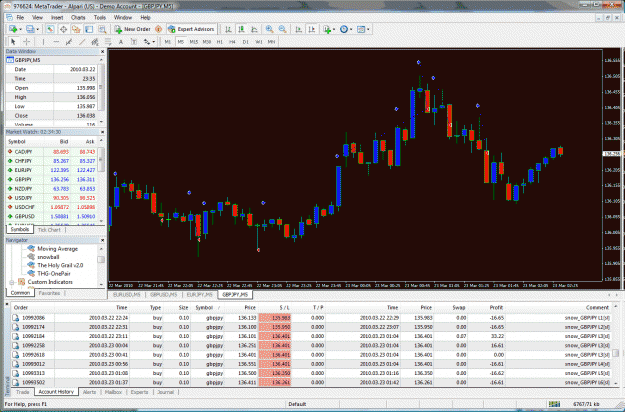Switch to D1 timeframe
This screenshot has width=625, height=412.
246,41
